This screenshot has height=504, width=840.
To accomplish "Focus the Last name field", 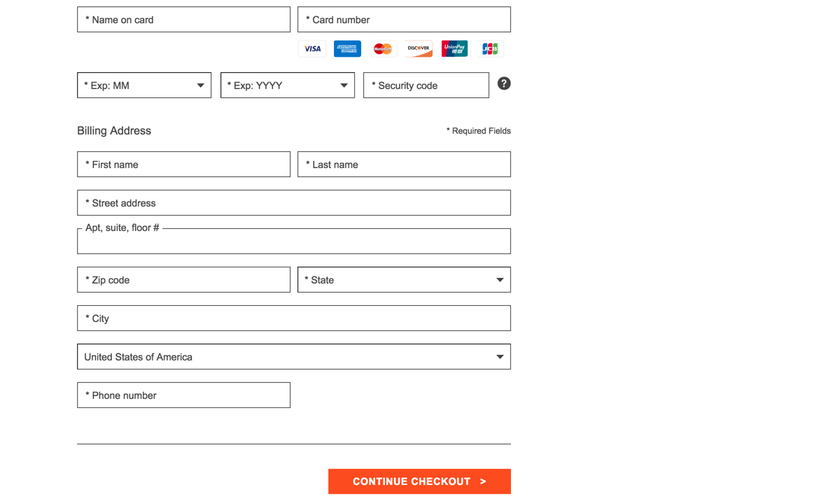I will 404,164.
